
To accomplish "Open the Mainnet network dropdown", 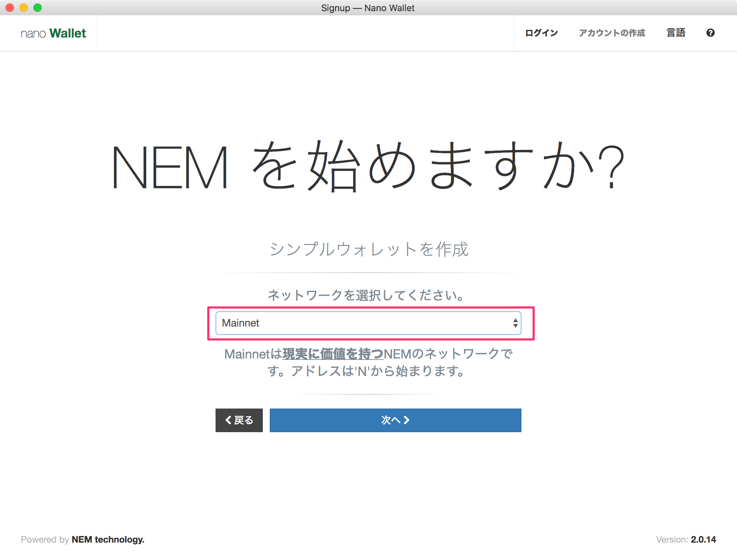I will [368, 323].
